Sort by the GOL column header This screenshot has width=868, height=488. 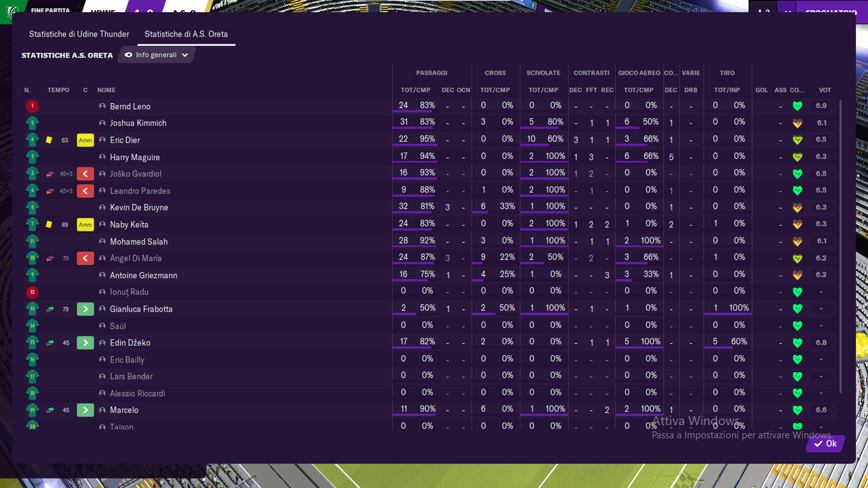(762, 90)
